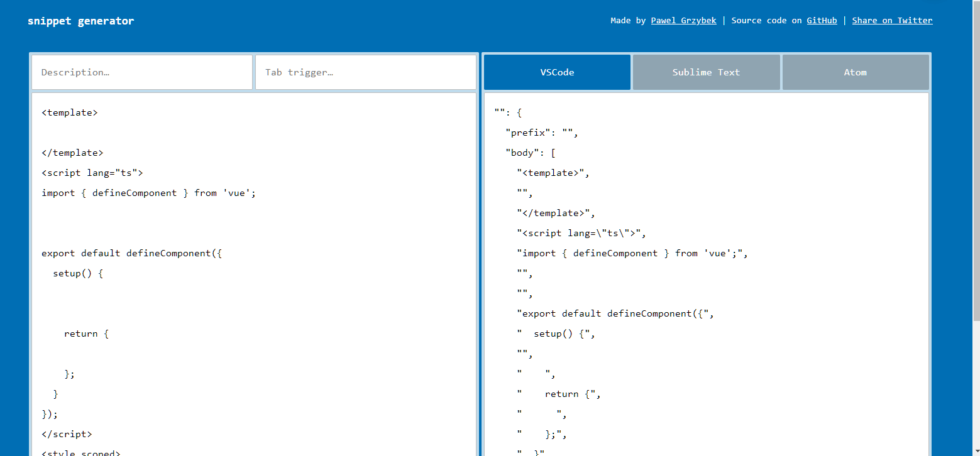Visit the GitHub source code link

pyautogui.click(x=822, y=21)
